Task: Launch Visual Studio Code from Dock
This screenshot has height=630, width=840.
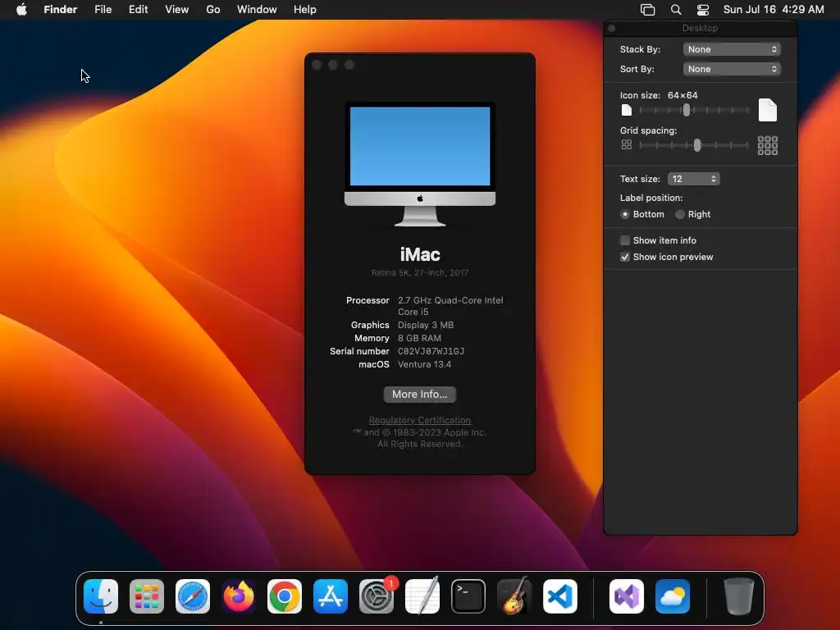Action: click(x=560, y=596)
